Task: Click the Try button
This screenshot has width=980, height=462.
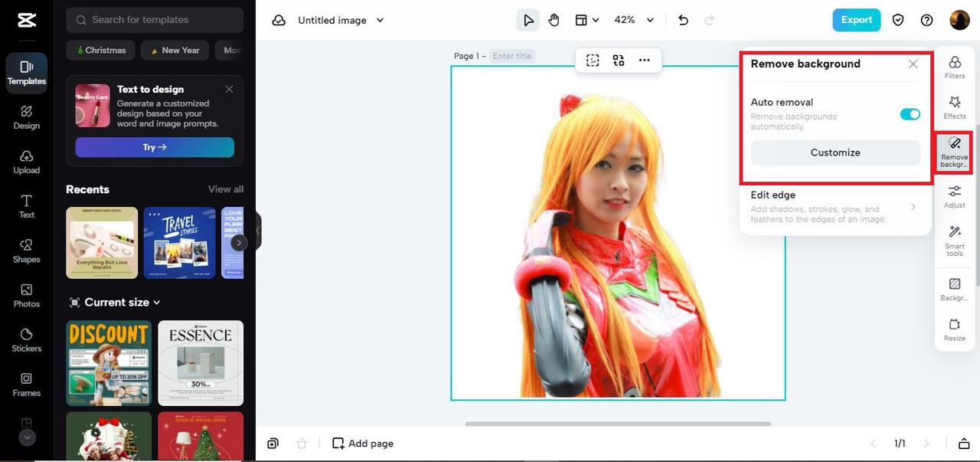Action: pyautogui.click(x=155, y=147)
